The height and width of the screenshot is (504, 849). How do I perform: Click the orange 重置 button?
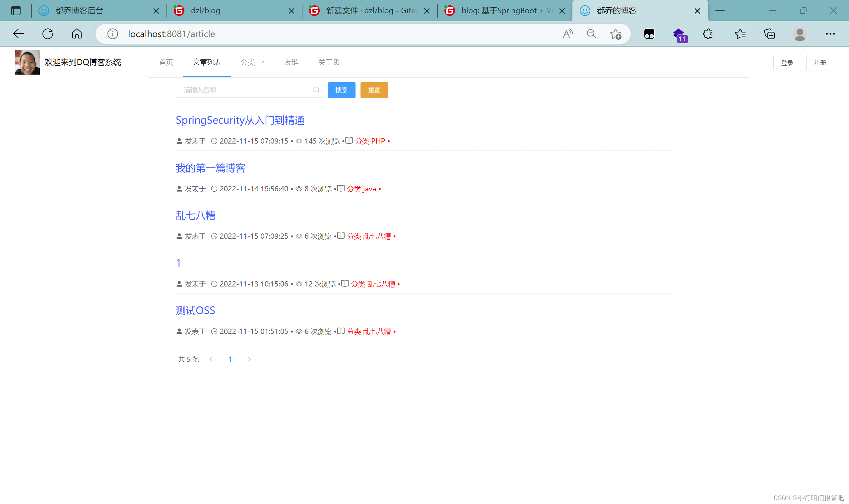coord(374,90)
